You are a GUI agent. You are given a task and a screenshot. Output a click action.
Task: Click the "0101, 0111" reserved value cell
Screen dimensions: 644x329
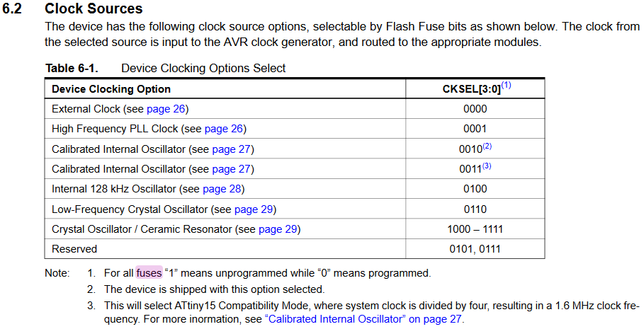[x=475, y=249]
